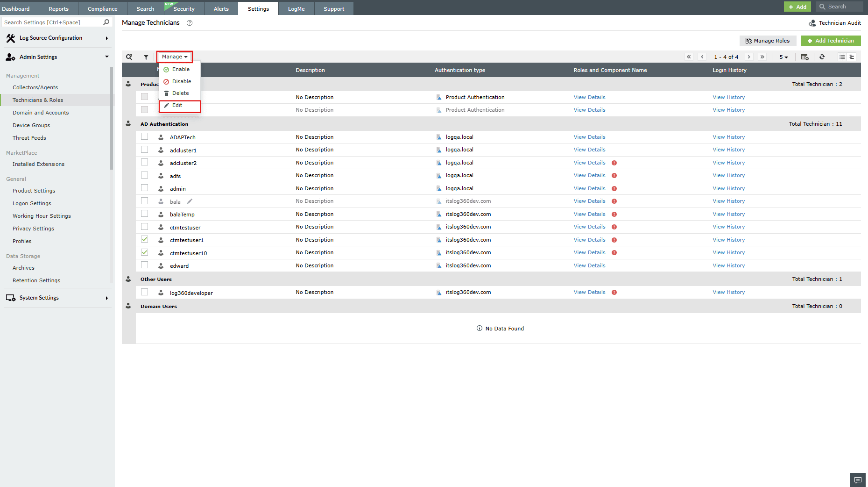
Task: Open Retention Settings in sidebar
Action: 36,280
